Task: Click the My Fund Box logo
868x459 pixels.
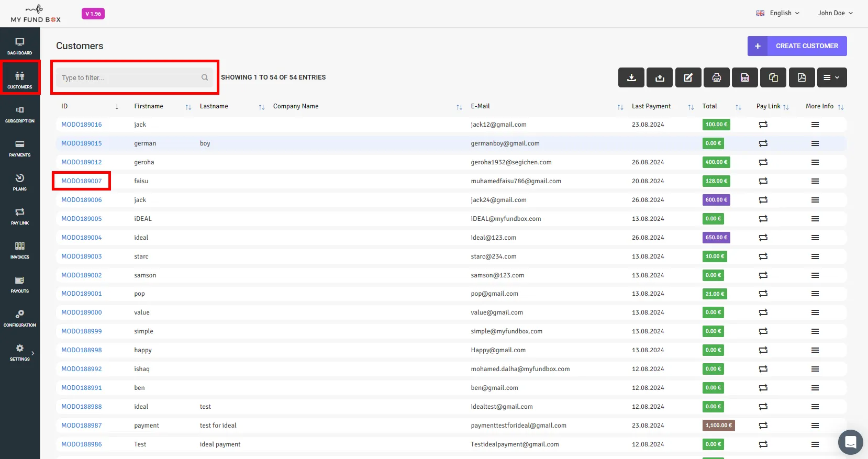Action: pyautogui.click(x=36, y=14)
